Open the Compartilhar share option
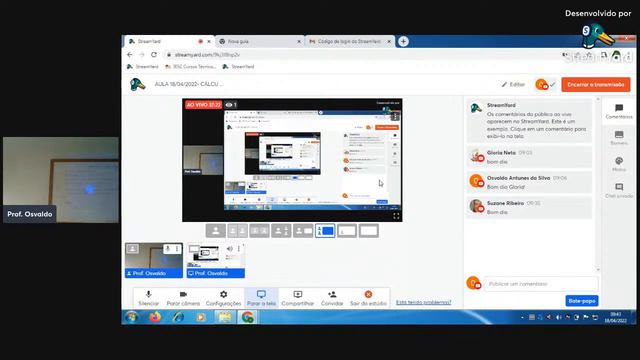640x360 pixels. click(x=298, y=298)
